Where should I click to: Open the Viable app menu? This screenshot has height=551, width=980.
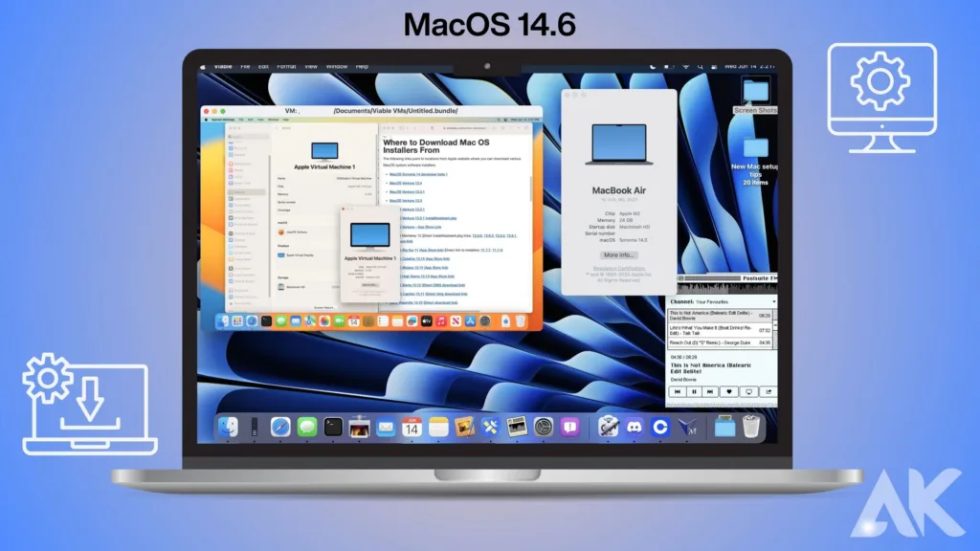pyautogui.click(x=223, y=66)
